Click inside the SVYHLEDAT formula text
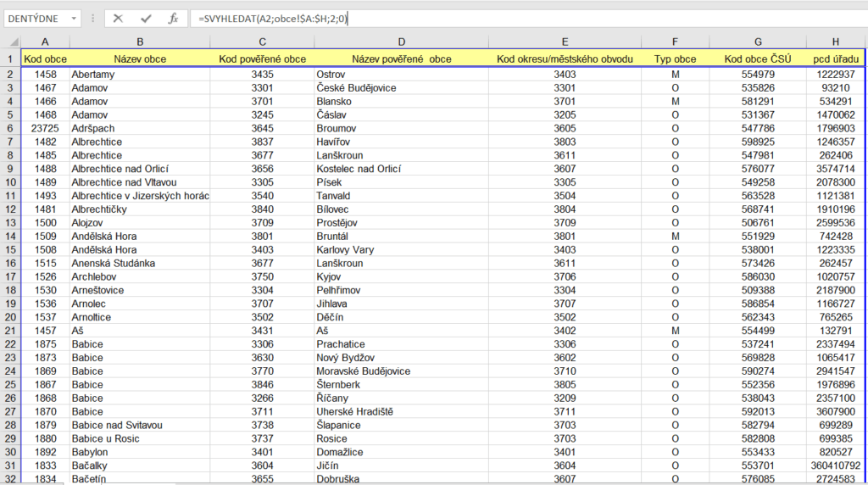The height and width of the screenshot is (485, 868). (270, 18)
